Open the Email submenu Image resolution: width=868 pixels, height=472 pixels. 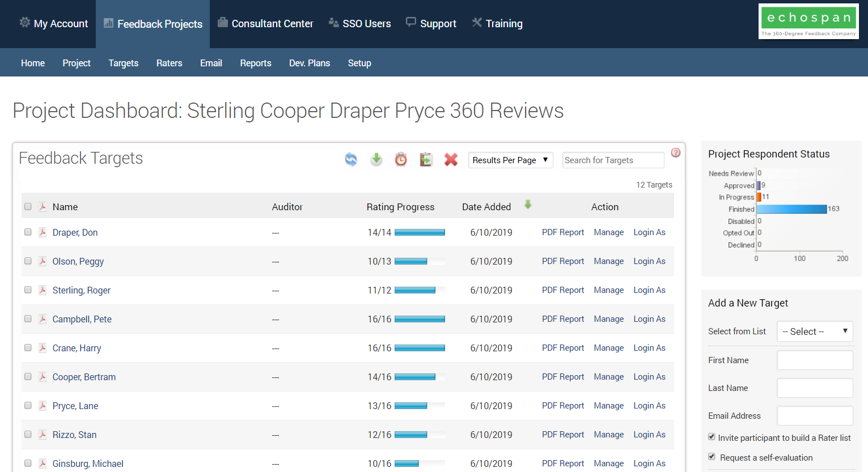click(211, 63)
